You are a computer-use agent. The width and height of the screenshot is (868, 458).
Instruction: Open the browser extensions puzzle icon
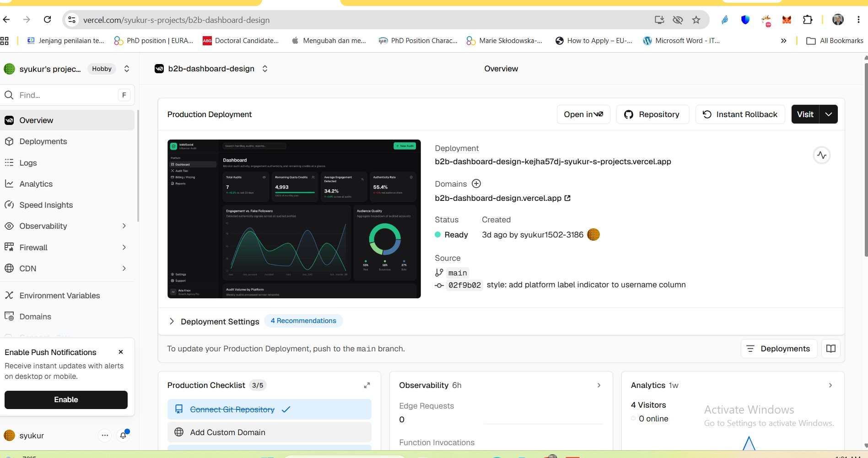[808, 20]
